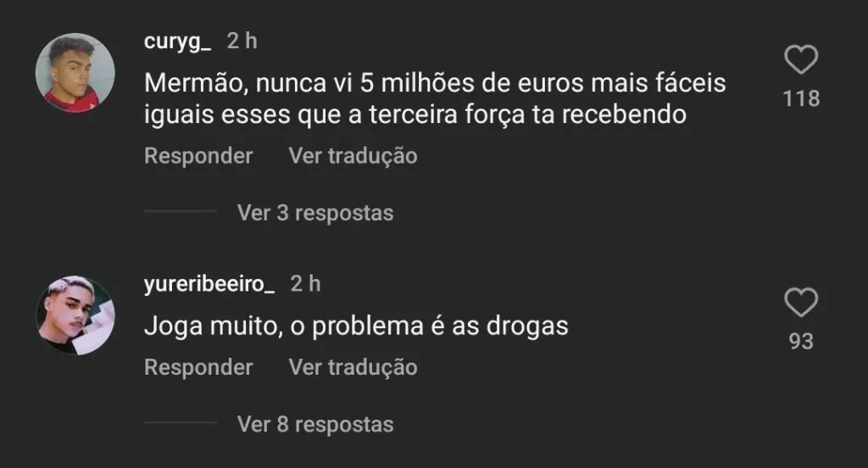The width and height of the screenshot is (868, 468).
Task: Expand Ver 8 respostas
Action: pyautogui.click(x=315, y=424)
